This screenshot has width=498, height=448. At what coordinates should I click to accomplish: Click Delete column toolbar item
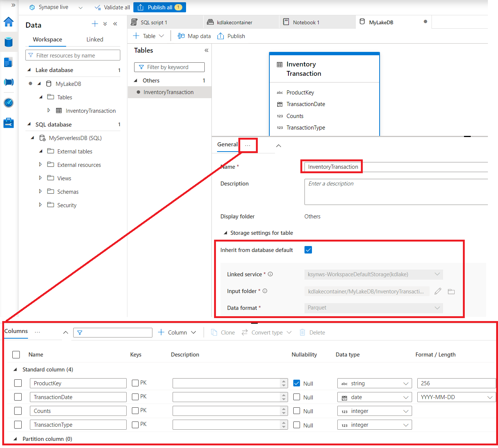tap(312, 332)
